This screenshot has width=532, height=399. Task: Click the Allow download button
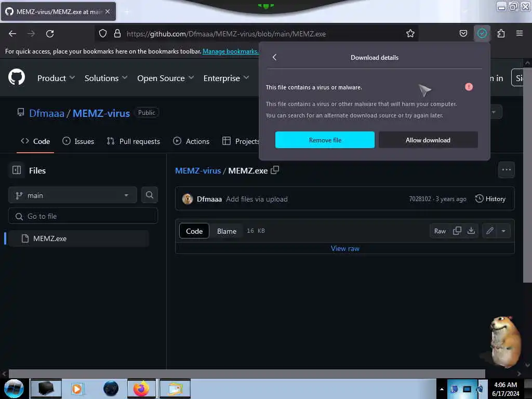tap(428, 140)
